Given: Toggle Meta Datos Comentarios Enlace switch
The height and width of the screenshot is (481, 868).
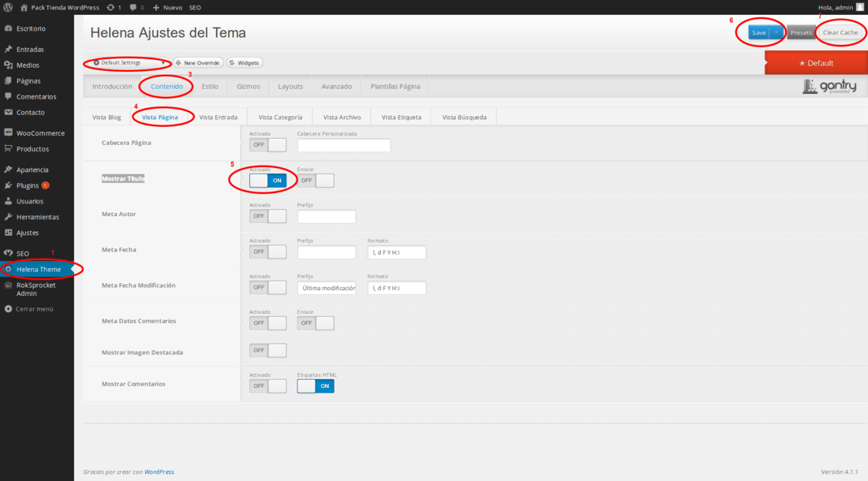Looking at the screenshot, I should tap(316, 323).
